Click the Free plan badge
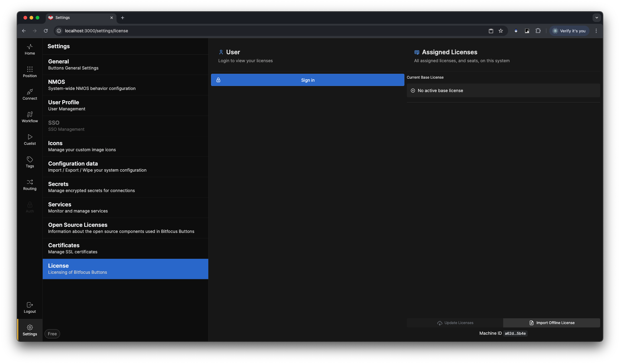This screenshot has height=364, width=620. coord(52,334)
